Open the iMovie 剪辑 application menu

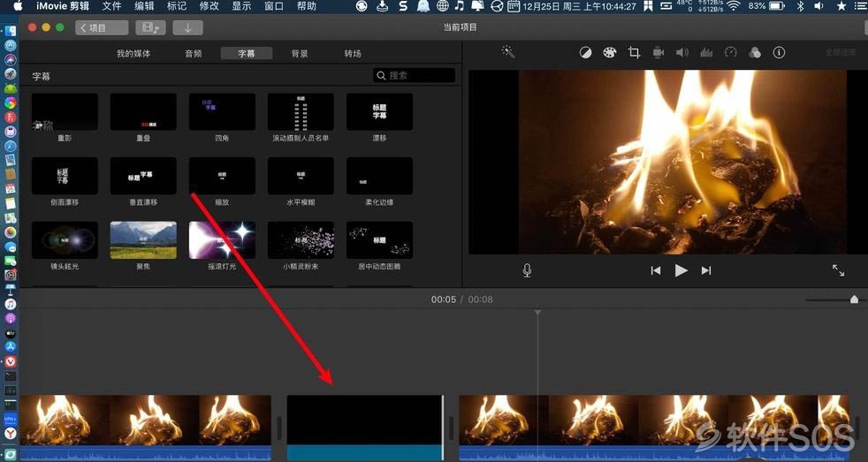tap(63, 6)
